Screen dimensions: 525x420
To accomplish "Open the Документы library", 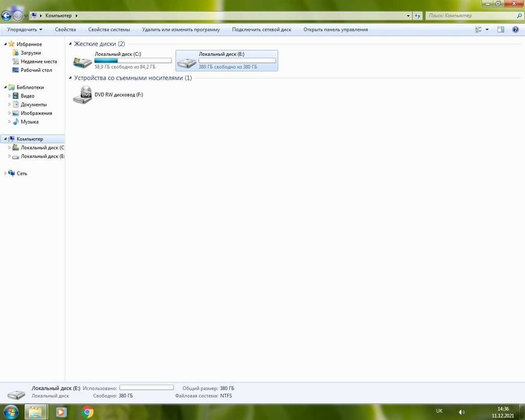I will [x=34, y=104].
